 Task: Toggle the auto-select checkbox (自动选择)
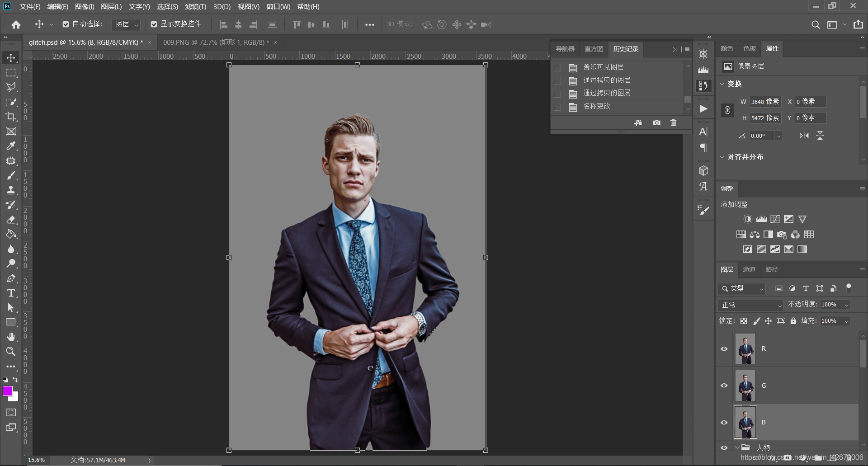66,24
